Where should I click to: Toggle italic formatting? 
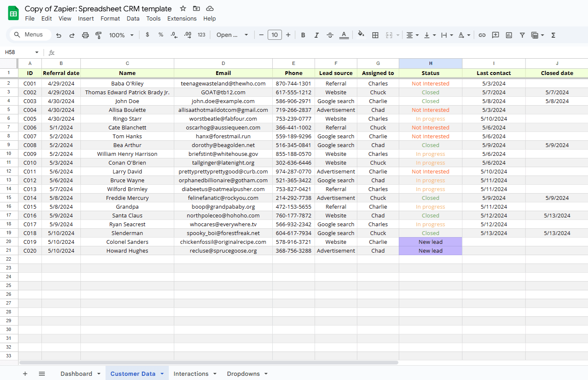[317, 35]
